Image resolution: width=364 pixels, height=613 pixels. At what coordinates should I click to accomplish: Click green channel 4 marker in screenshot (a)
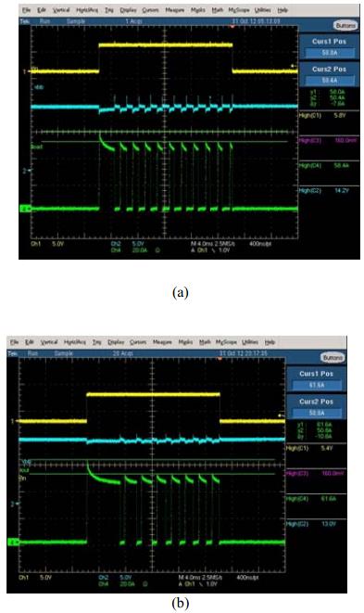tap(24, 210)
